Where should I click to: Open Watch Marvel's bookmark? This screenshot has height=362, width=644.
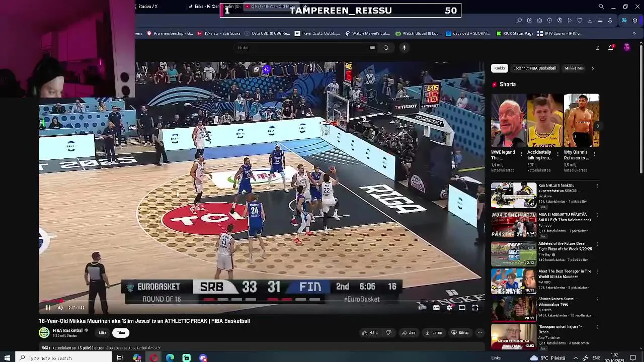tap(367, 34)
